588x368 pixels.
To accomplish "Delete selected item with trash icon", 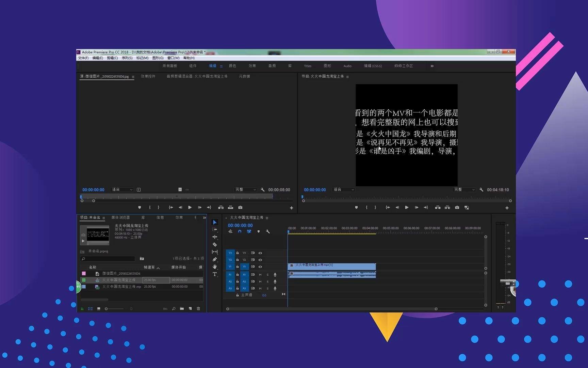I will [198, 309].
